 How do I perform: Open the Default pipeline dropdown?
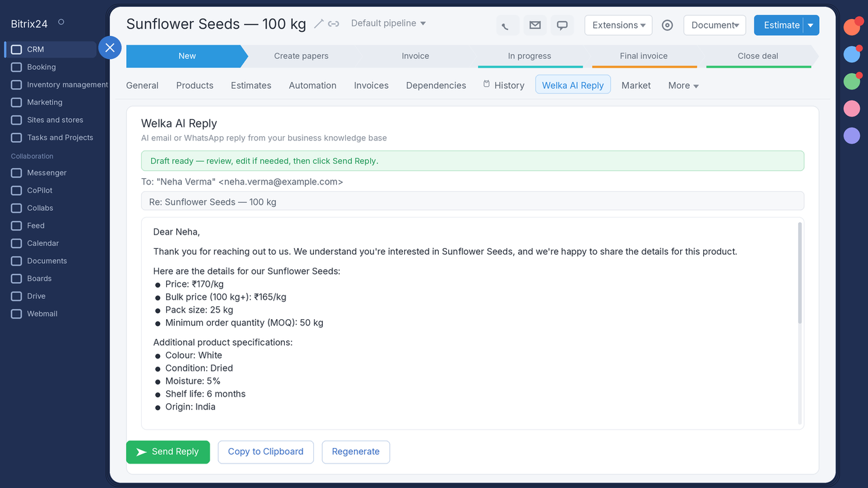coord(389,23)
